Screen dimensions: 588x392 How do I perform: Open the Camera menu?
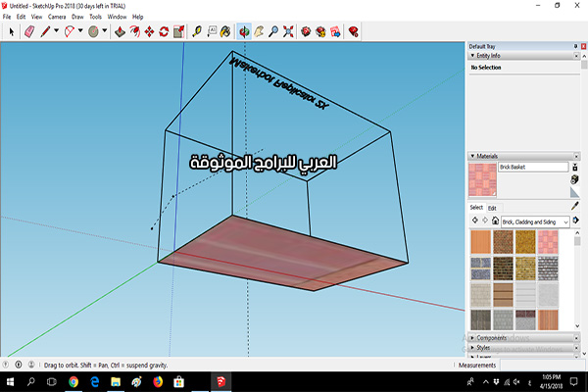(57, 17)
